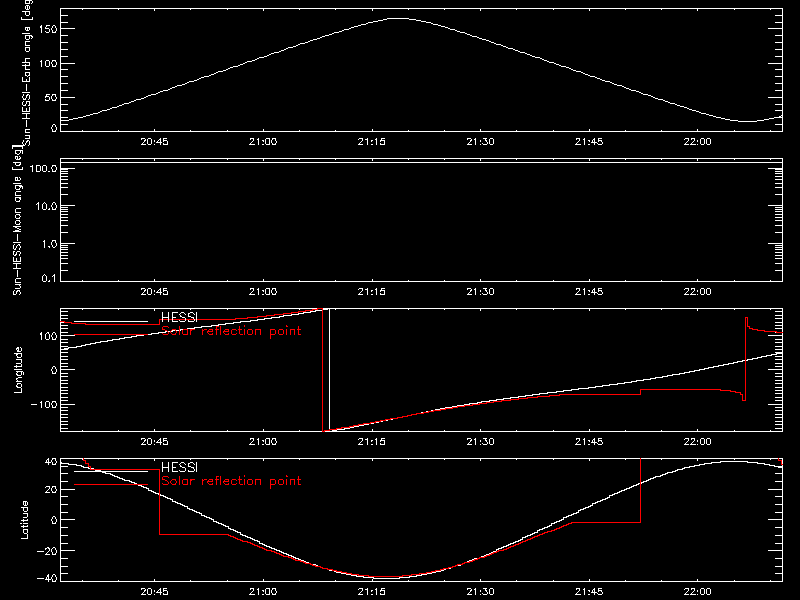Click the Latitude axis label
800x600 pixels.
[x=24, y=520]
